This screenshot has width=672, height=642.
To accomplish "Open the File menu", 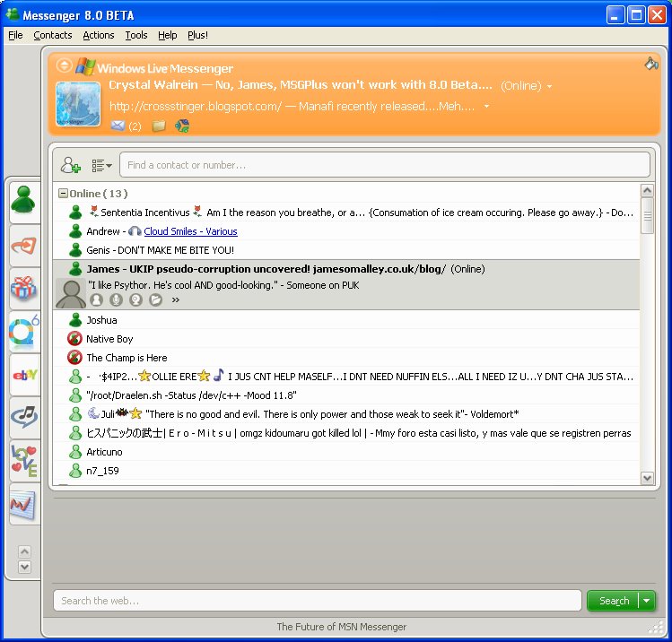I will tap(15, 35).
